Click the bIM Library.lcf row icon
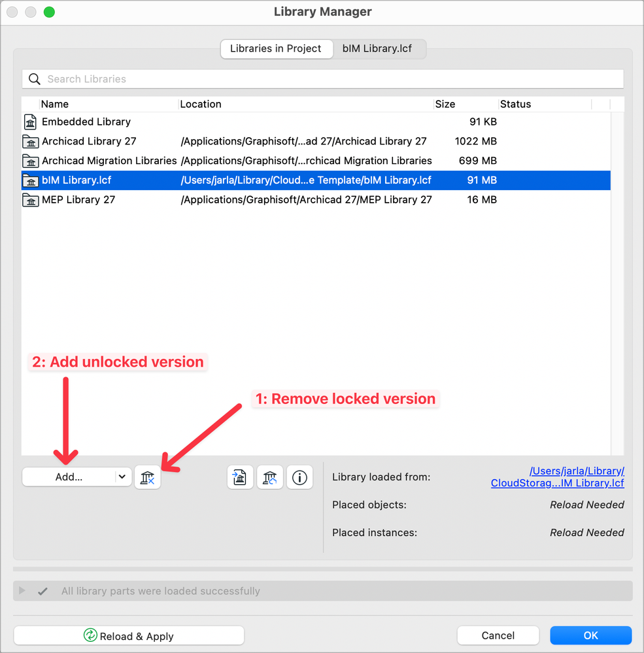Image resolution: width=644 pixels, height=653 pixels. tap(31, 180)
